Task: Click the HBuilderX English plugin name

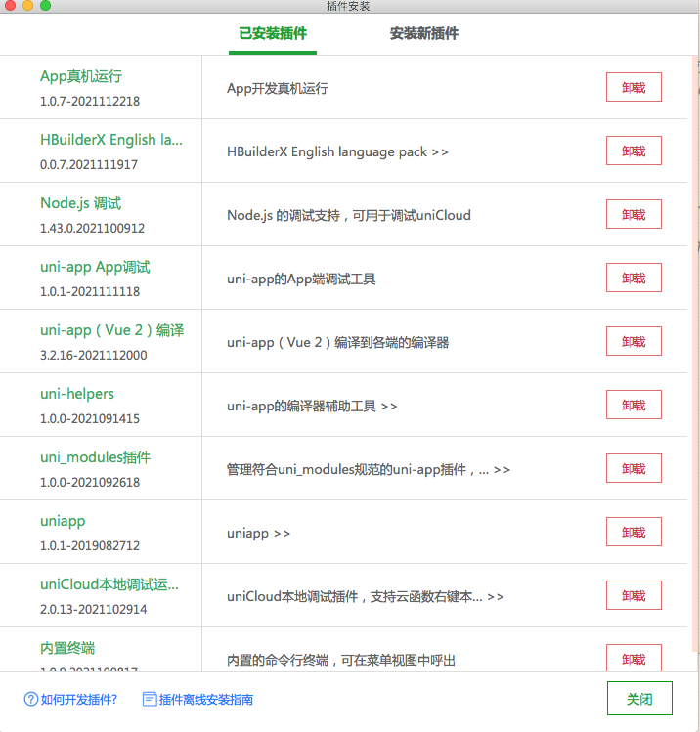Action: pos(110,140)
